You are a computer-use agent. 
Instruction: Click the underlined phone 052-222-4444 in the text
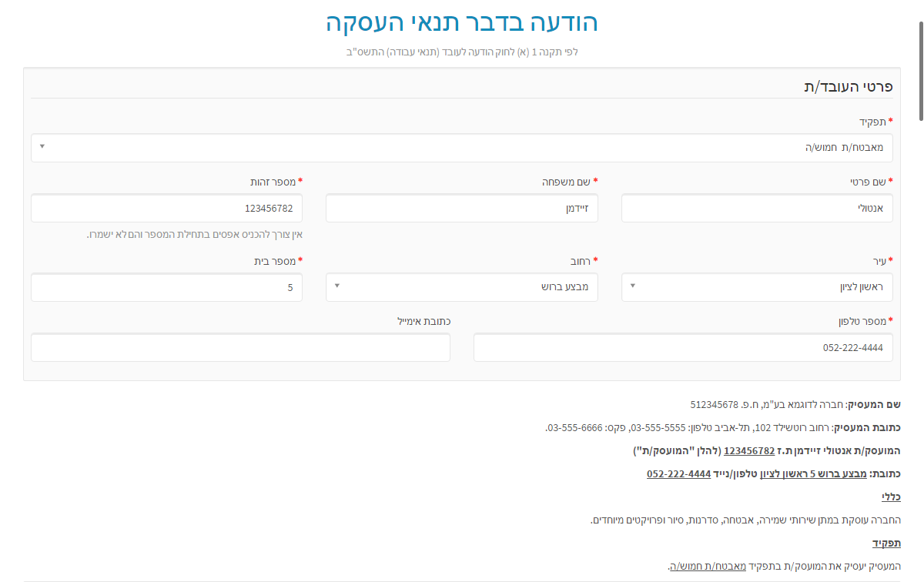[x=678, y=473]
